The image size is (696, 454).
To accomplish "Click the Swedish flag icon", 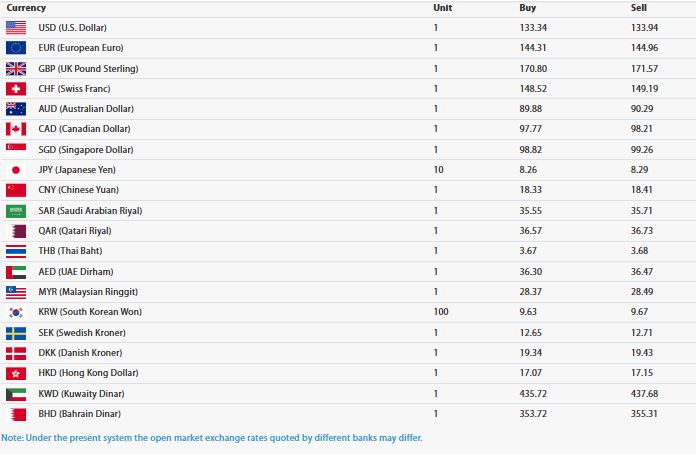I will tap(16, 332).
